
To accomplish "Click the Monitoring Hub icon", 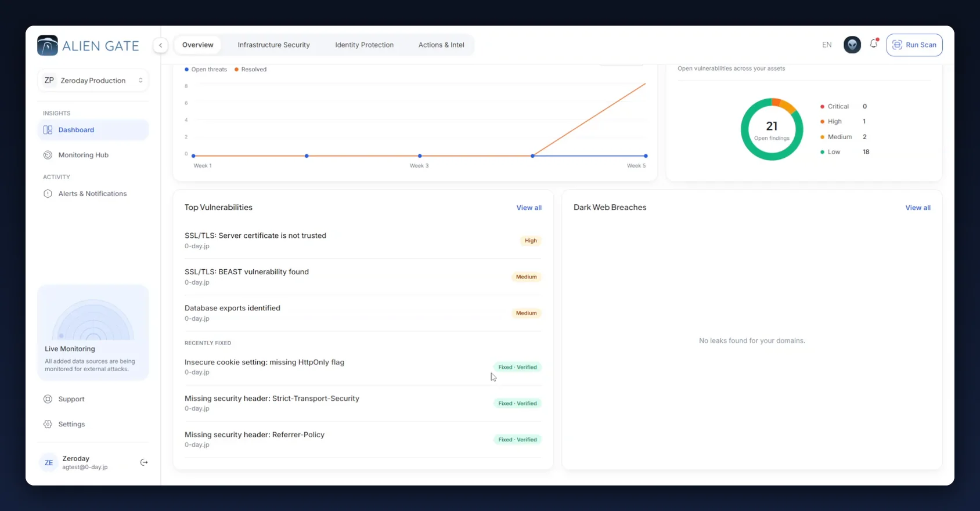I will [x=48, y=155].
